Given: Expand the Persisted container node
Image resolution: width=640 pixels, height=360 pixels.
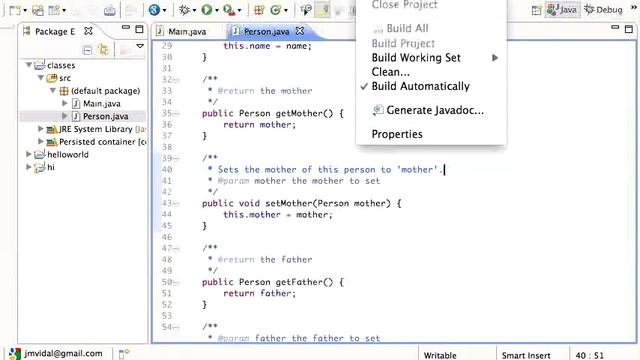Looking at the screenshot, I should [x=40, y=141].
